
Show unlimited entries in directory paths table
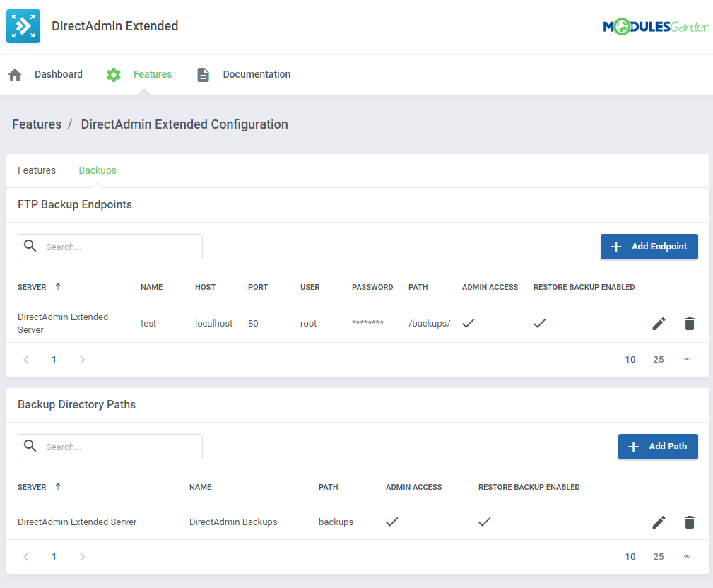687,557
